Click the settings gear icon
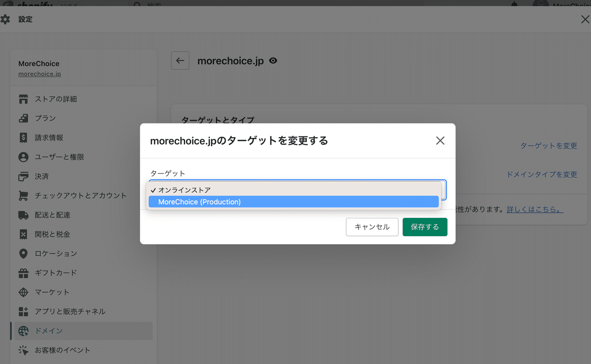 coord(5,20)
